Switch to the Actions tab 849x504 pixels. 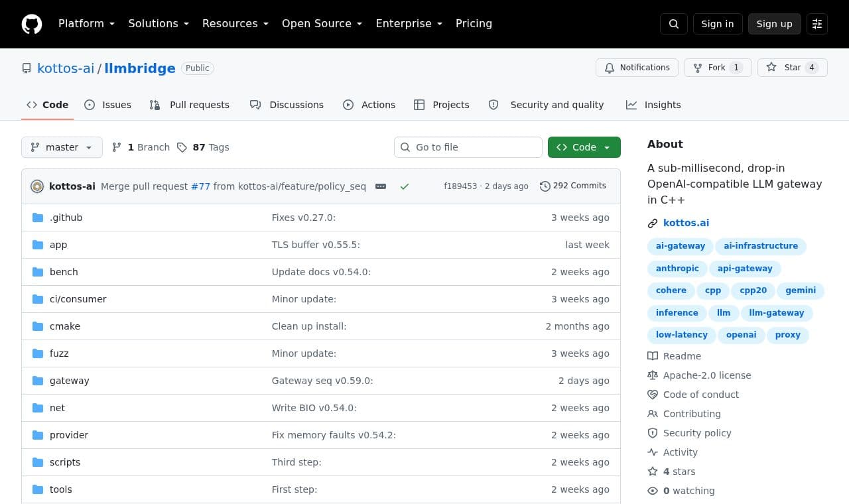pyautogui.click(x=369, y=105)
